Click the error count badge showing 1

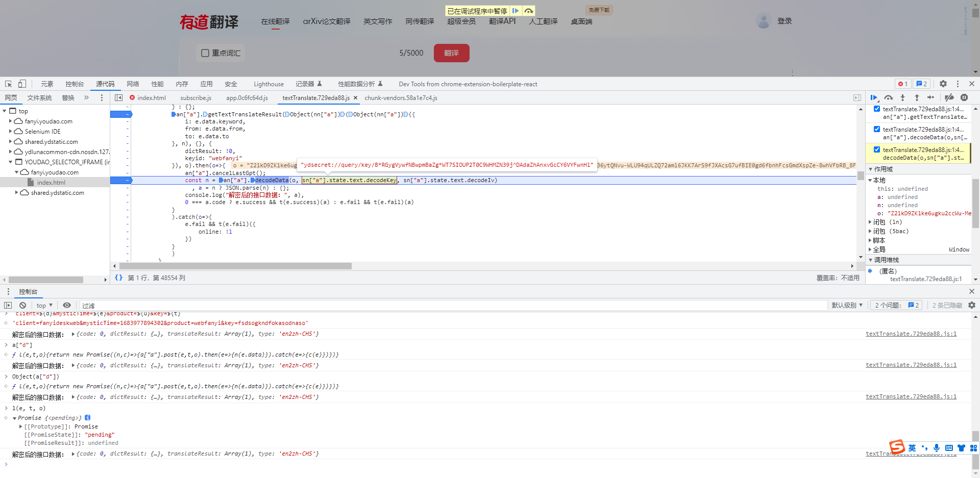coord(903,84)
